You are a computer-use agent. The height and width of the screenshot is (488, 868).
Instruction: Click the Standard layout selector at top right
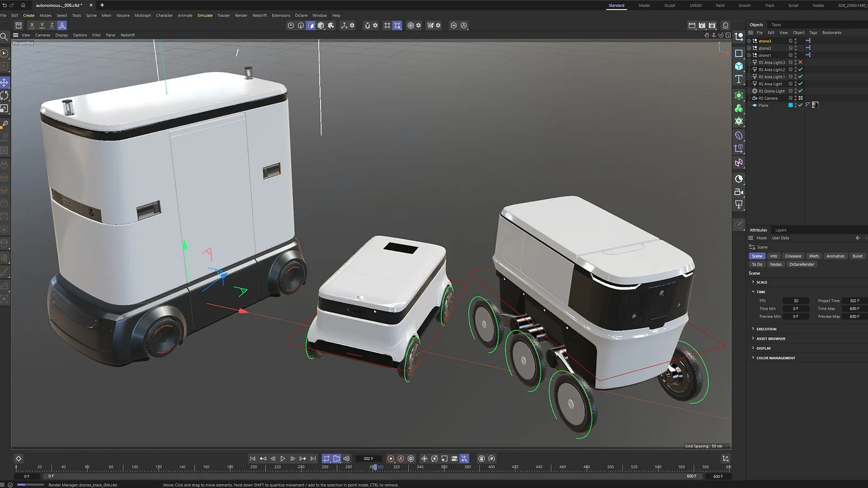point(616,5)
